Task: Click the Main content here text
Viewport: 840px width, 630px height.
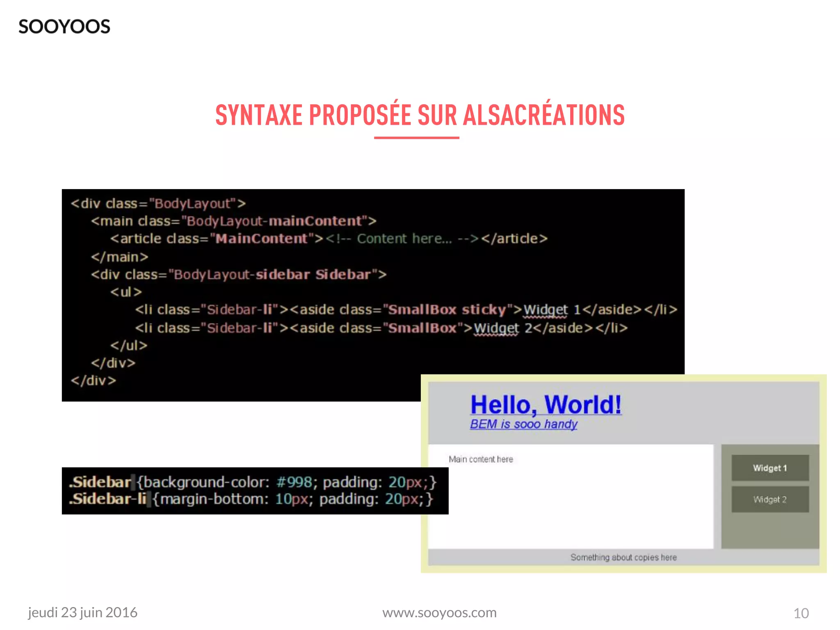Action: pos(481,459)
